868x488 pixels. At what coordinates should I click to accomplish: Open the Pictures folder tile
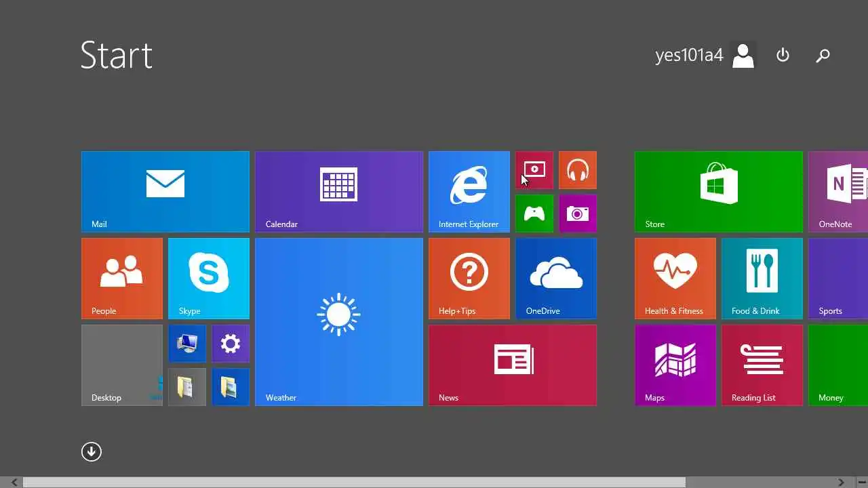click(231, 387)
